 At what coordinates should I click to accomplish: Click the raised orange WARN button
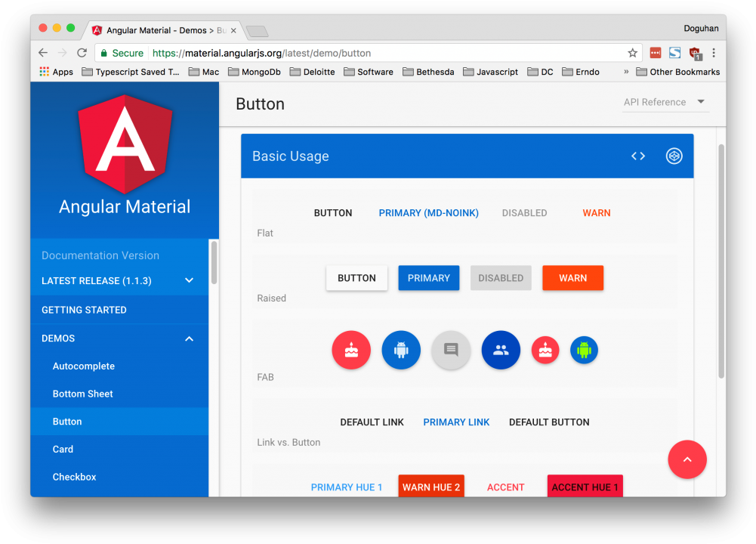point(572,278)
